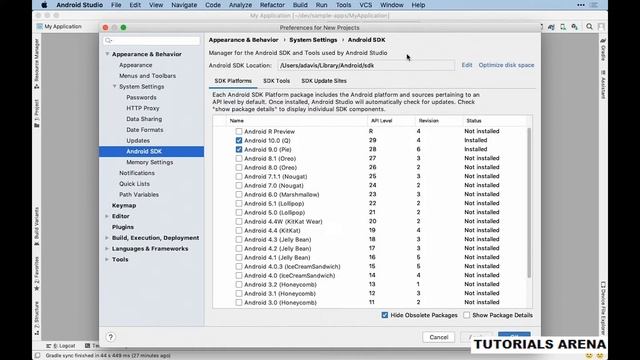
Task: Check Android 6.0 (Marshmallow) checkbox
Action: [x=239, y=194]
